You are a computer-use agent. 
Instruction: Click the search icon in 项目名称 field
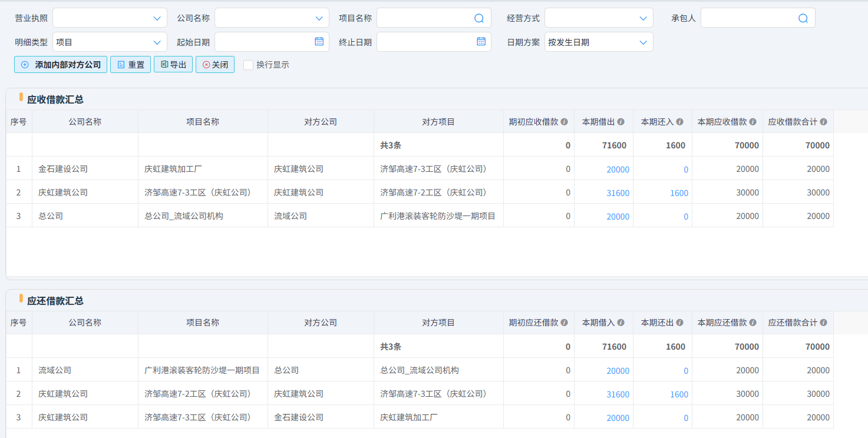(x=478, y=18)
